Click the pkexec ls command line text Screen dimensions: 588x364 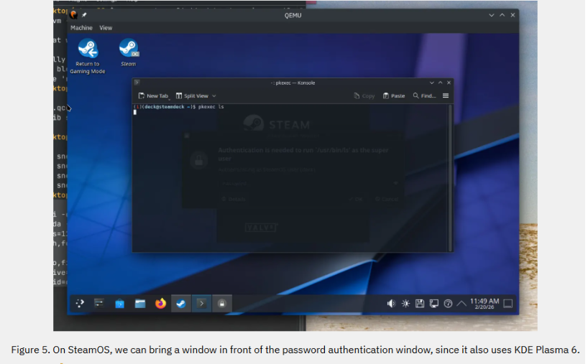click(x=211, y=107)
